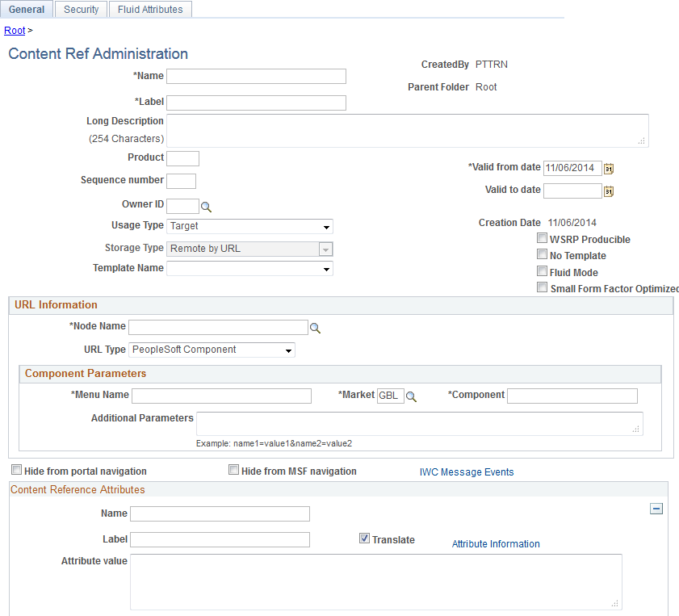Focus the top *Name input field

(257, 76)
